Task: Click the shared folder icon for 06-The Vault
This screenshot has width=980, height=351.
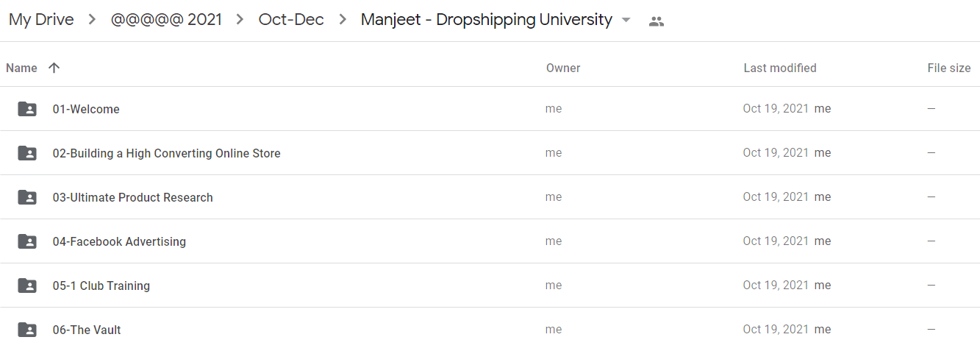Action: click(x=27, y=330)
